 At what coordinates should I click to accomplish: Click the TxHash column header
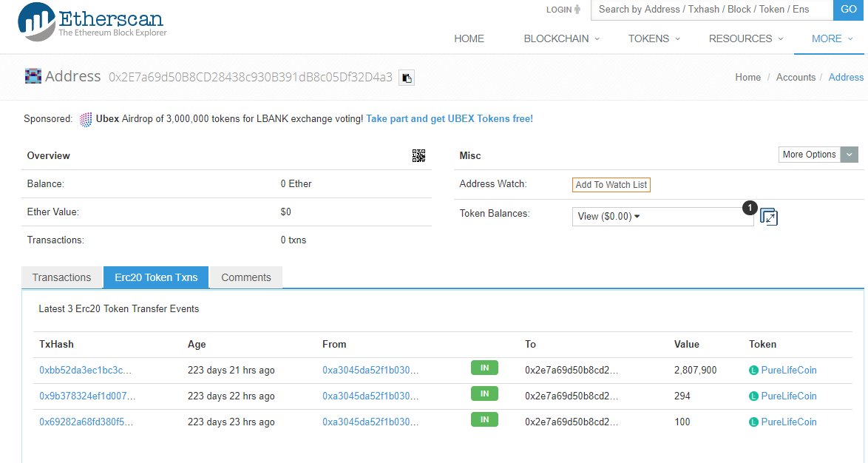[x=56, y=345]
